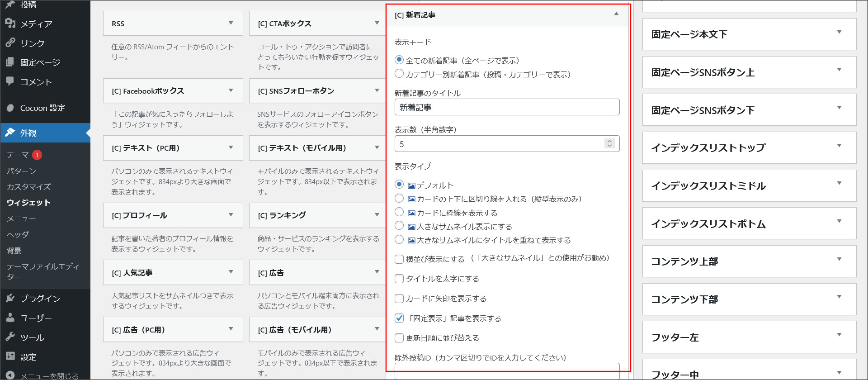Enable カードに矢印を表示する checkbox
Image resolution: width=868 pixels, height=380 pixels.
point(399,299)
